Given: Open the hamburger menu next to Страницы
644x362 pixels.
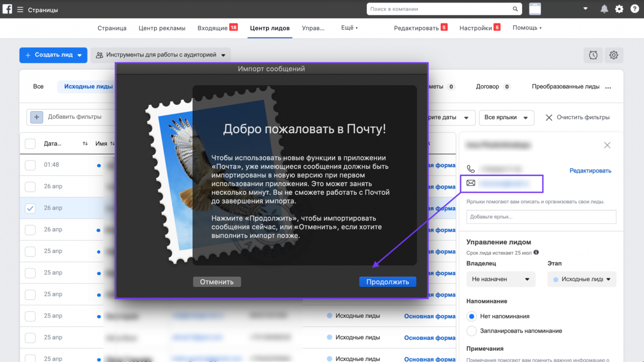Looking at the screenshot, I should pyautogui.click(x=20, y=9).
